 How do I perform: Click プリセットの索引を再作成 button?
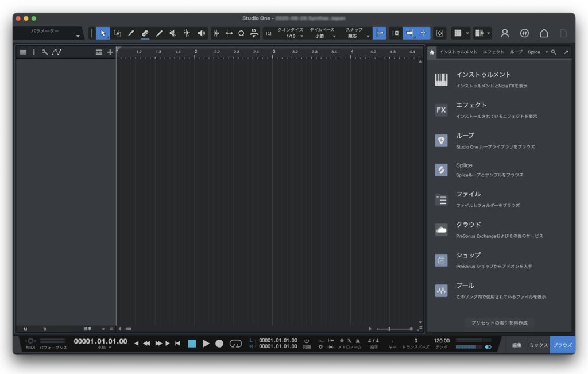pos(499,323)
